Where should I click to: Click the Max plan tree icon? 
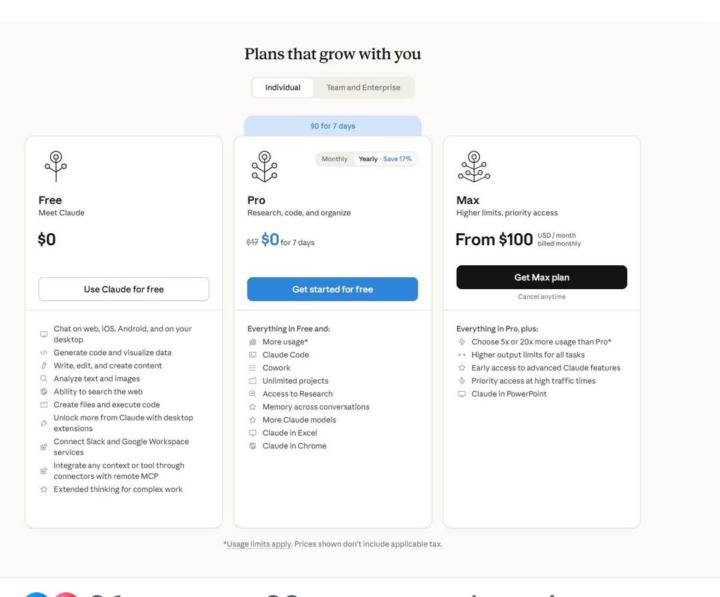[472, 165]
